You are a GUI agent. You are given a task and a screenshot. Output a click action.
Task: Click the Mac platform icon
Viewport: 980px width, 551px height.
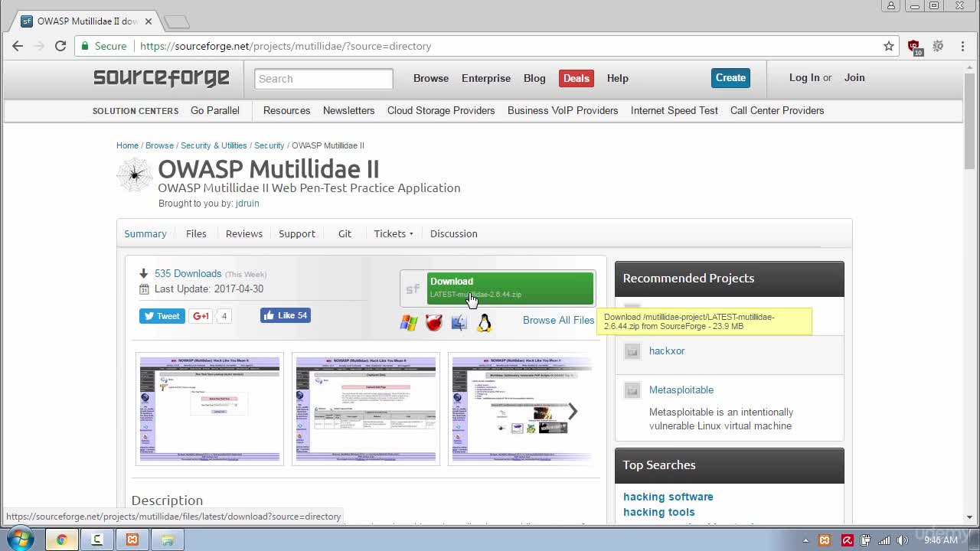tap(459, 323)
